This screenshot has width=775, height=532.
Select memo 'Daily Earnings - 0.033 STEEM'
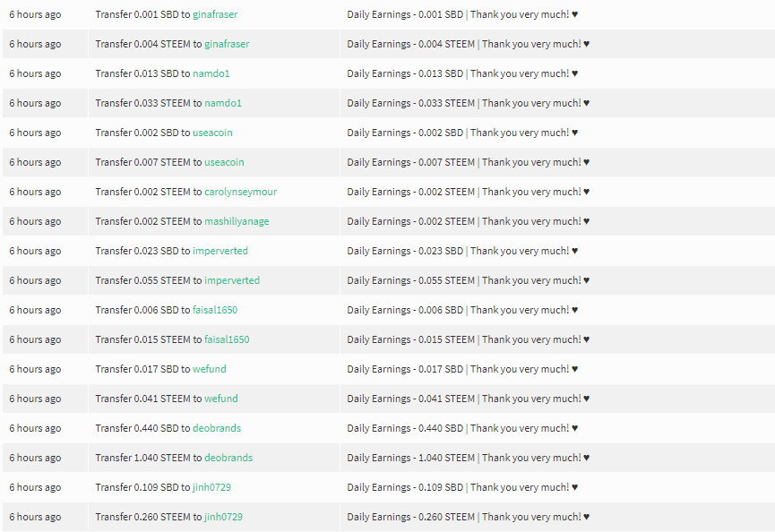tap(411, 103)
